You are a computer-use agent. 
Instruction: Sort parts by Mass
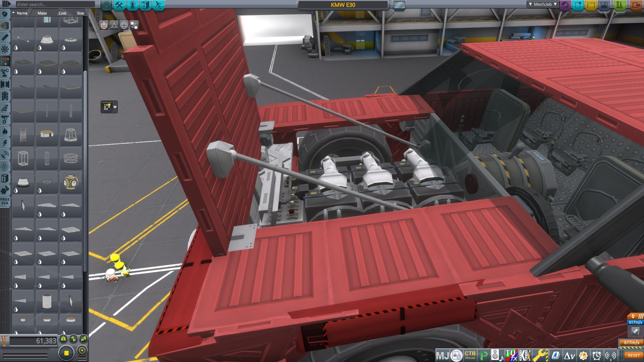pyautogui.click(x=42, y=13)
